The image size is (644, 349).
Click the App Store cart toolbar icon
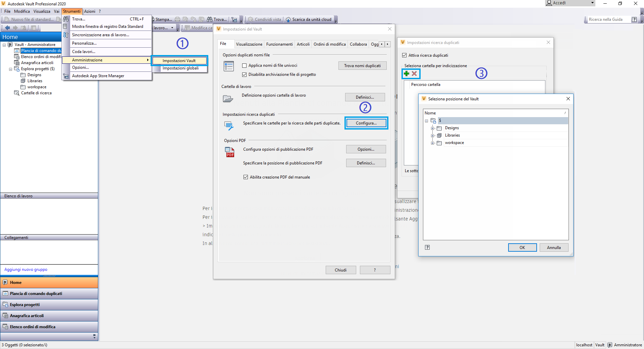click(x=234, y=19)
